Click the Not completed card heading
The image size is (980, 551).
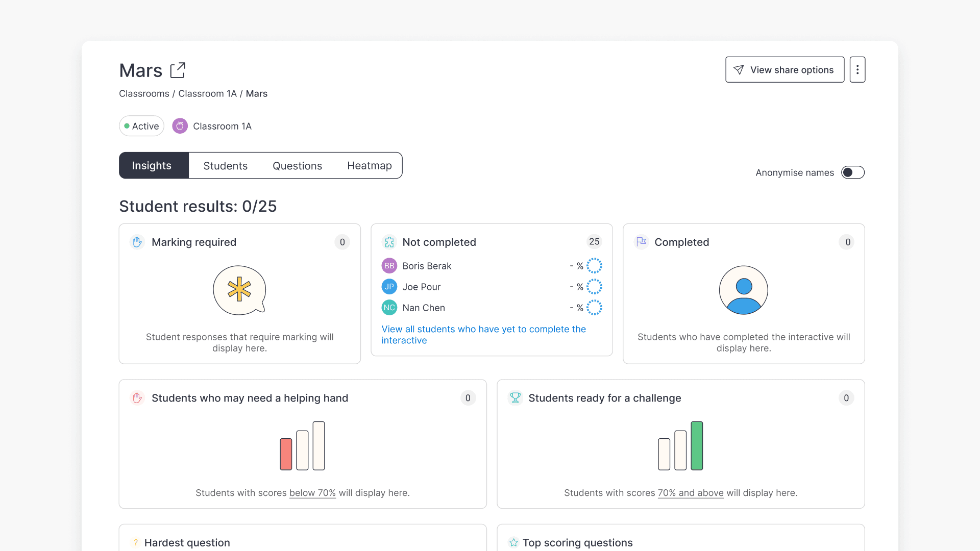click(439, 242)
